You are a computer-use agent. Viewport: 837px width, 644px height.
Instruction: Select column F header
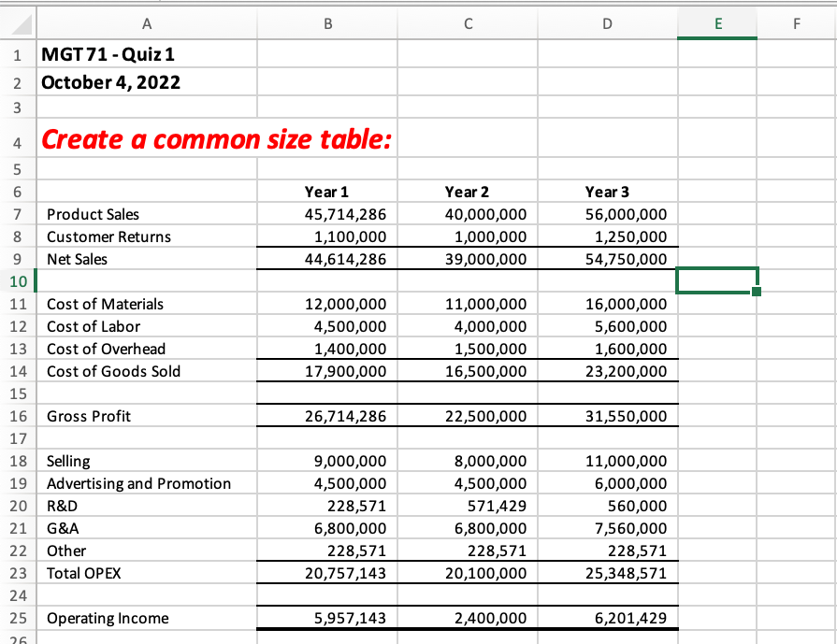[x=797, y=25]
